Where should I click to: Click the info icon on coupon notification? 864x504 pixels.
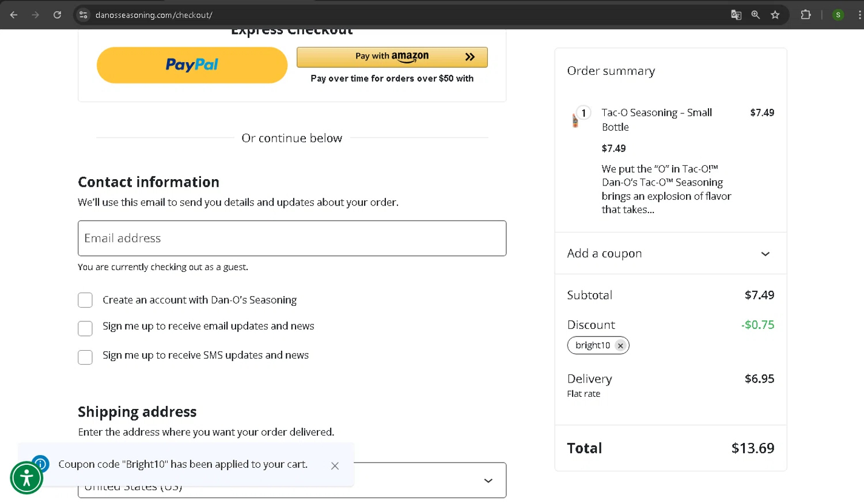click(x=40, y=464)
